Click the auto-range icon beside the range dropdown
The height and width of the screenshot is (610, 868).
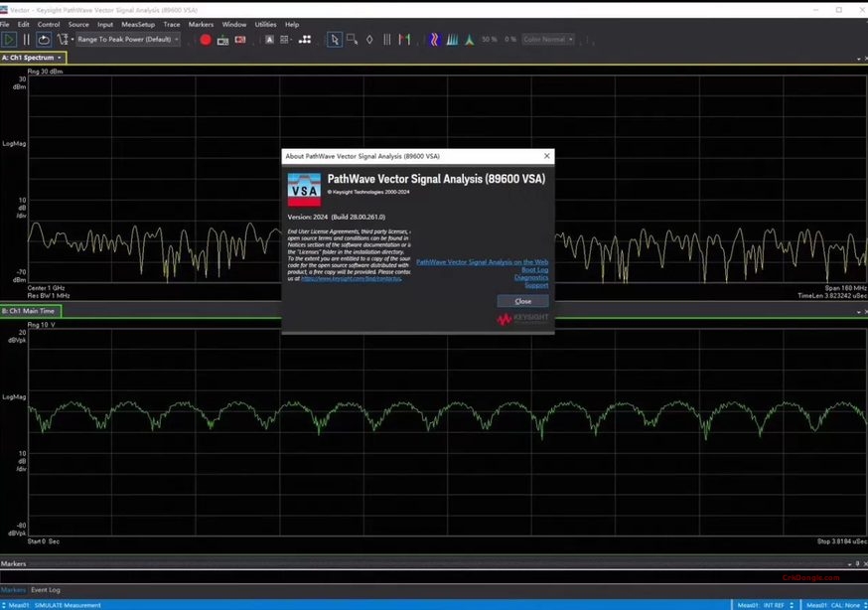63,40
